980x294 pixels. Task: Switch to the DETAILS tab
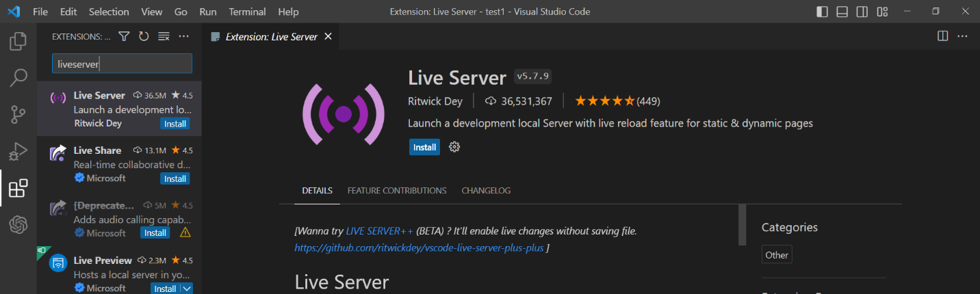[318, 191]
